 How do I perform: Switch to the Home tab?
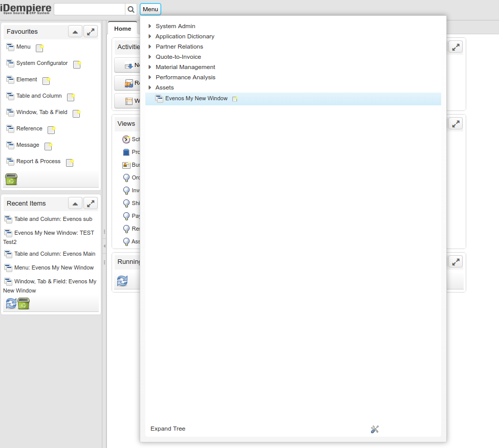coord(122,29)
